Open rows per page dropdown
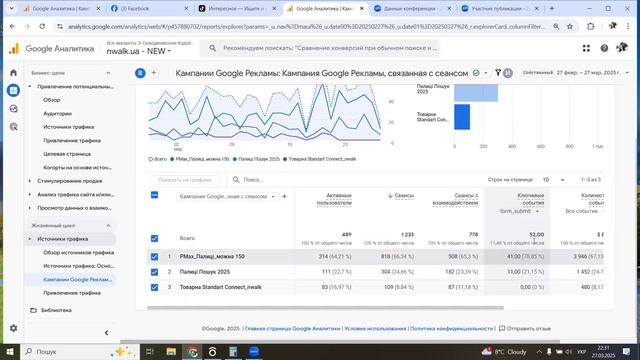Image resolution: width=640 pixels, height=360 pixels. tap(553, 180)
